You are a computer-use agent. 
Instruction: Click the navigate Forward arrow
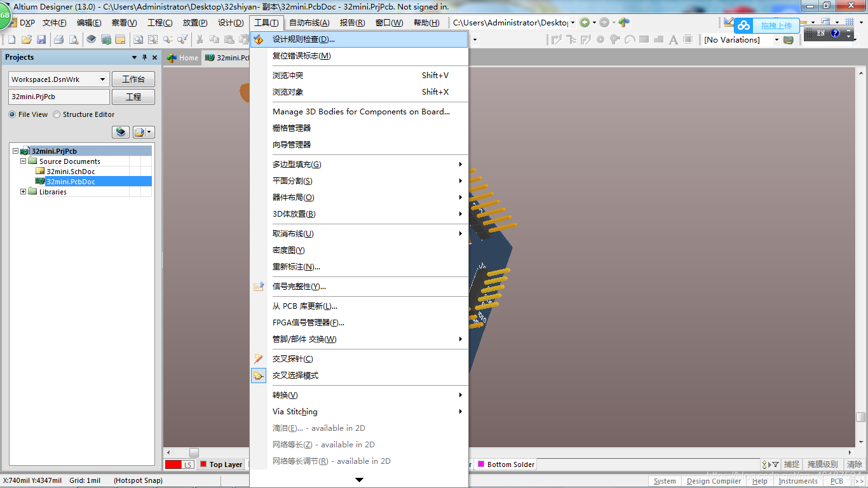pos(604,22)
